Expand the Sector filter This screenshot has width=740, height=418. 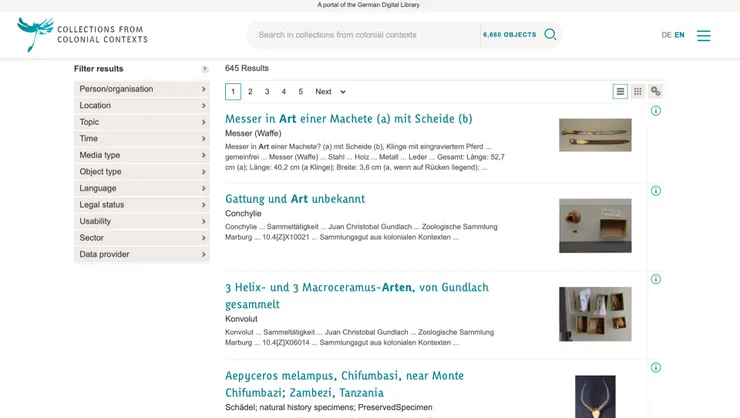tap(142, 238)
